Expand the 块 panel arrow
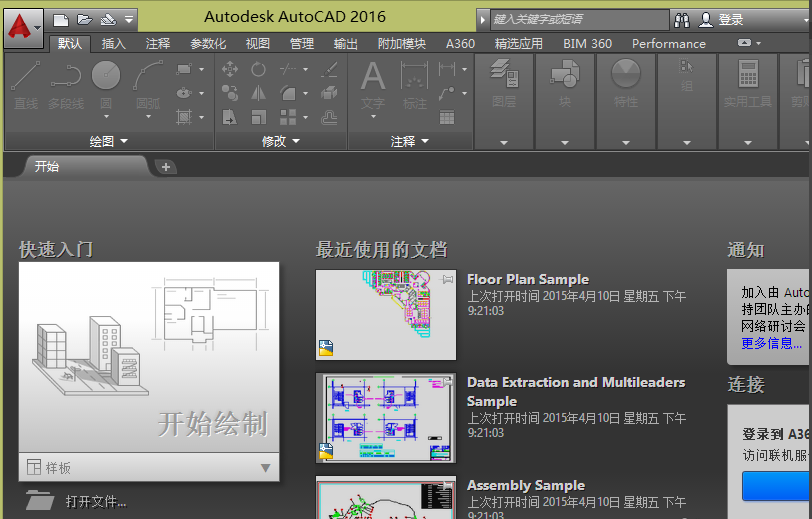This screenshot has width=812, height=519. (565, 142)
